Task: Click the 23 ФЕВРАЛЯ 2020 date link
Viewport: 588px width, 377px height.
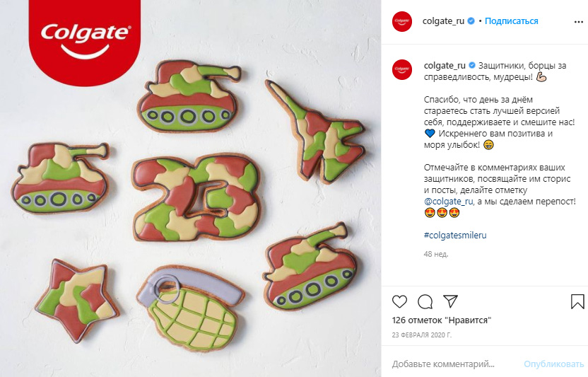Action: pos(422,335)
